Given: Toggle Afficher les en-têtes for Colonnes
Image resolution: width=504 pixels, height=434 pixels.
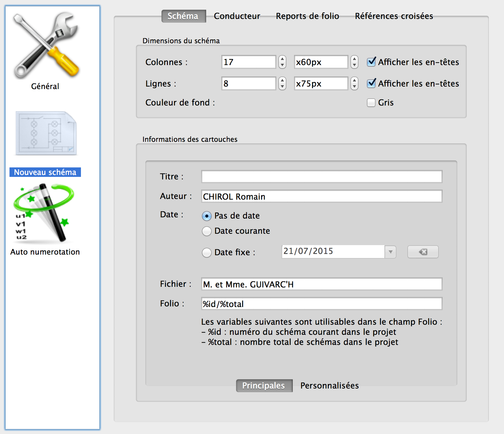Looking at the screenshot, I should click(372, 62).
